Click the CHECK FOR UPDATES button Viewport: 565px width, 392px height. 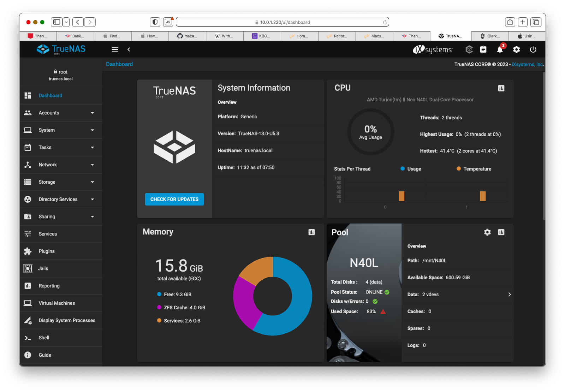(x=174, y=199)
